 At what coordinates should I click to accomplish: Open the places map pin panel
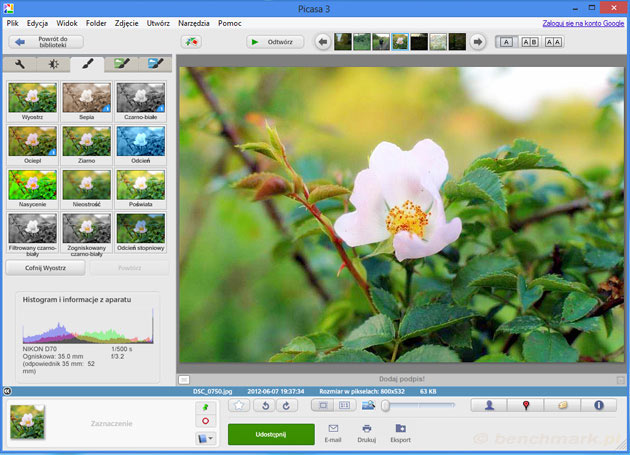[x=527, y=405]
